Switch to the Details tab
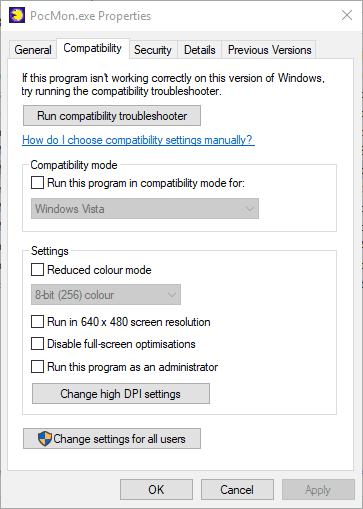The width and height of the screenshot is (363, 509). [200, 50]
